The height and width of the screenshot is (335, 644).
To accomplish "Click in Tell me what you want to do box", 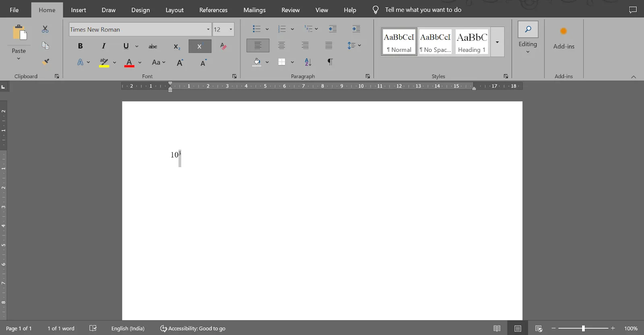I will pos(423,10).
